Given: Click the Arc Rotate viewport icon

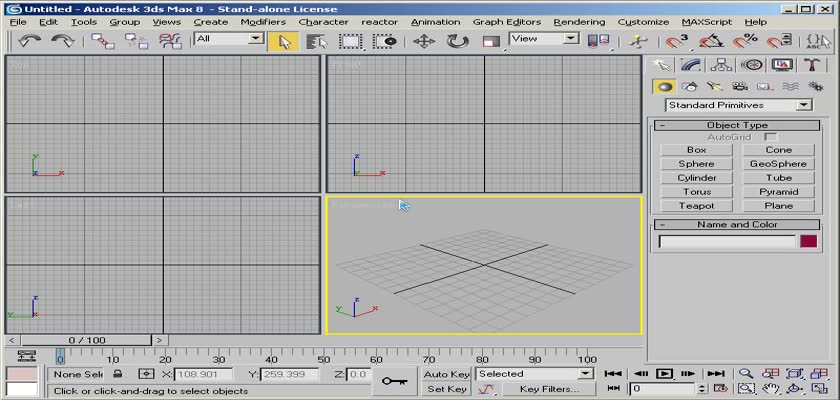Looking at the screenshot, I should 795,388.
